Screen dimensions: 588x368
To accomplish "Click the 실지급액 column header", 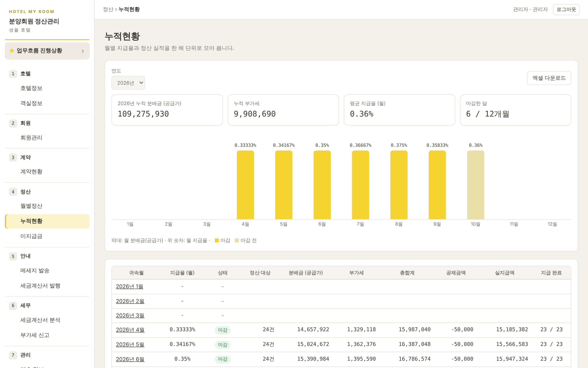I will coord(505,273).
